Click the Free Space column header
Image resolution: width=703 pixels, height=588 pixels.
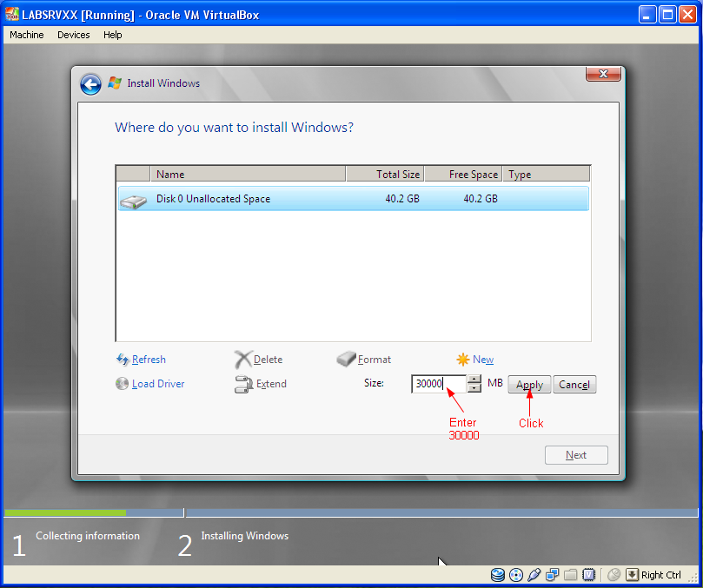[463, 174]
